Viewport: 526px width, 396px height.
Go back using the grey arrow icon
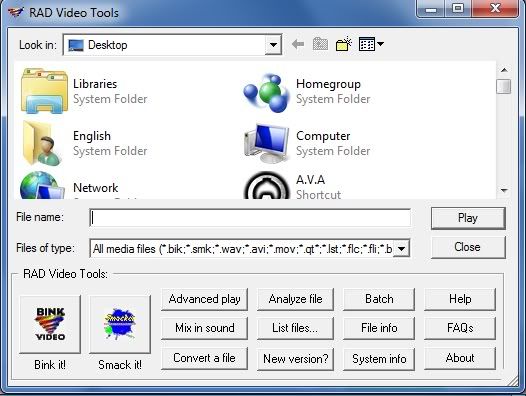coord(298,44)
